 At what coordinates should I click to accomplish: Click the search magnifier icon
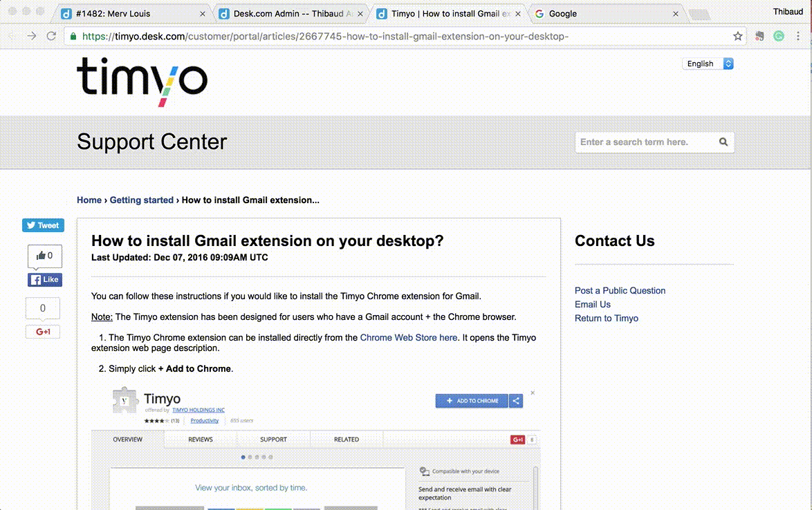coord(723,142)
